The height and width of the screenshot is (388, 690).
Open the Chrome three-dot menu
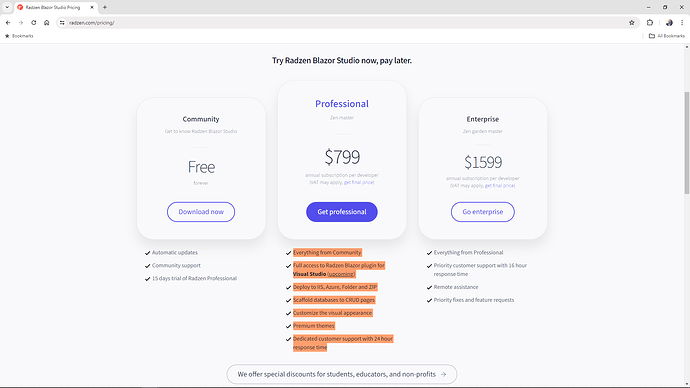[x=682, y=22]
